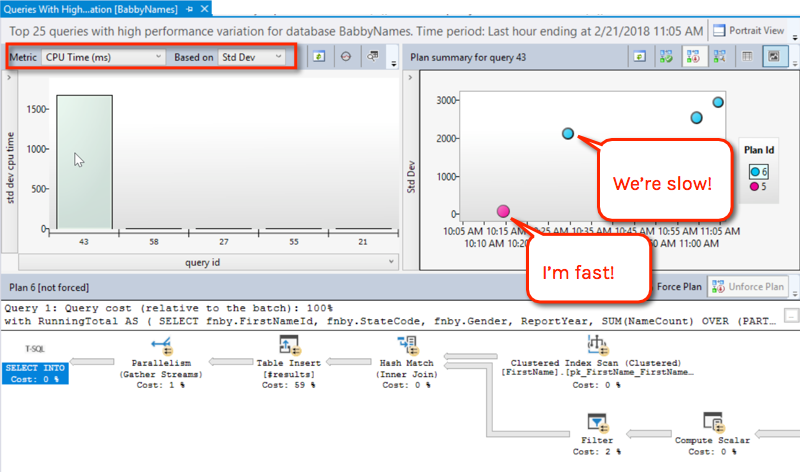Refresh the high variation queries chart
Screen dimensions: 800x472
(317, 57)
